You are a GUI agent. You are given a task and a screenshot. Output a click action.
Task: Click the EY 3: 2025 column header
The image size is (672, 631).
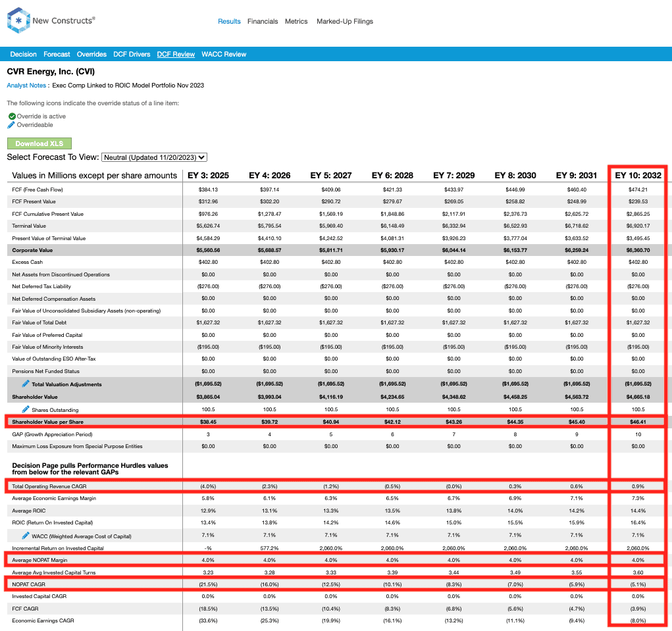tap(208, 175)
